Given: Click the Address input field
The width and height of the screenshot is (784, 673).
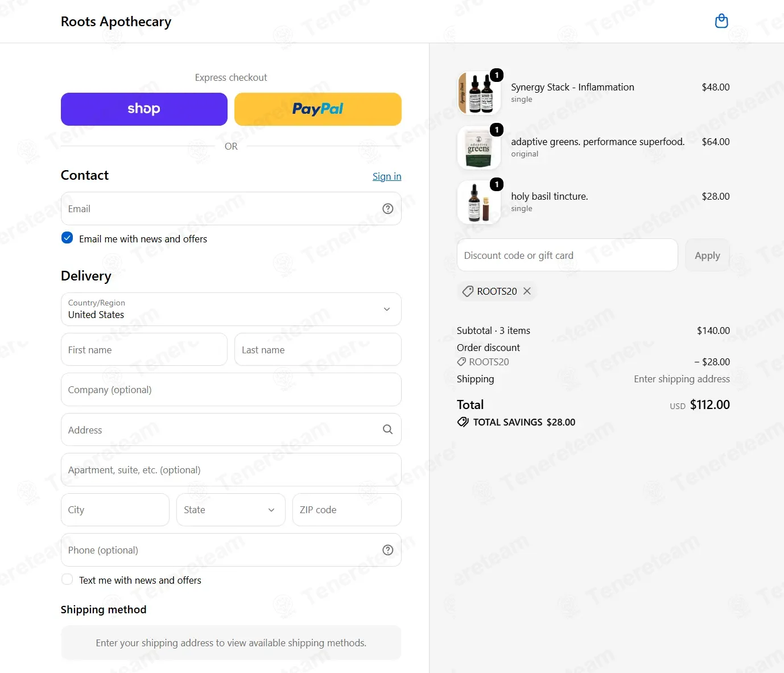Looking at the screenshot, I should tap(231, 430).
